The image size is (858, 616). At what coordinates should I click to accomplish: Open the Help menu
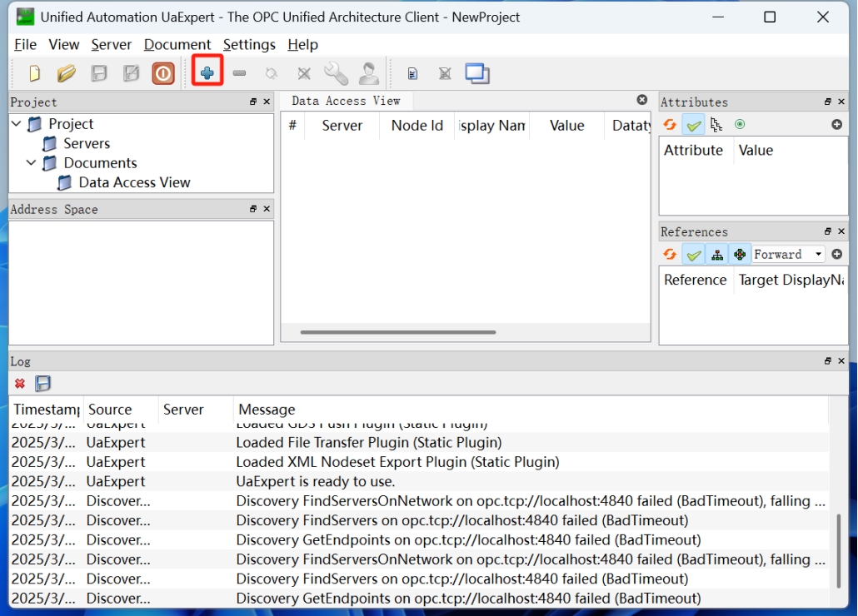coord(302,44)
